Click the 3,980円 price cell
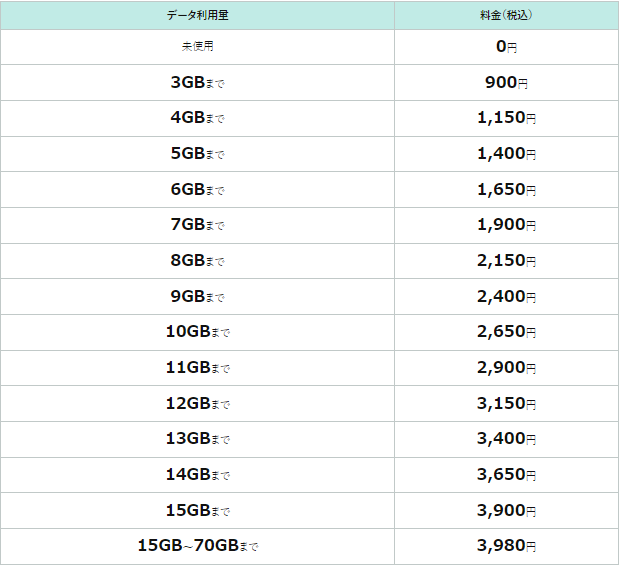622x565 pixels. tap(506, 546)
